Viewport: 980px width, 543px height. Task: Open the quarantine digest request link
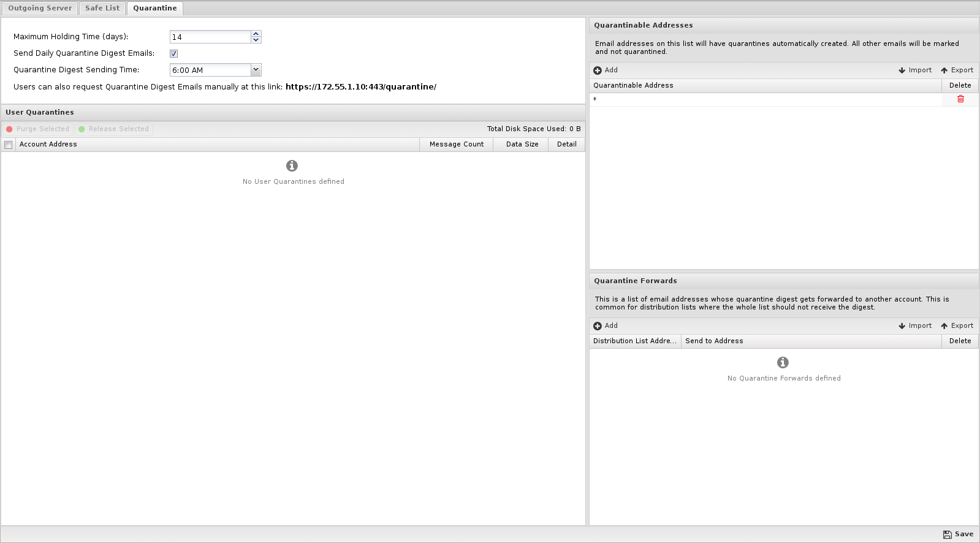pyautogui.click(x=361, y=87)
